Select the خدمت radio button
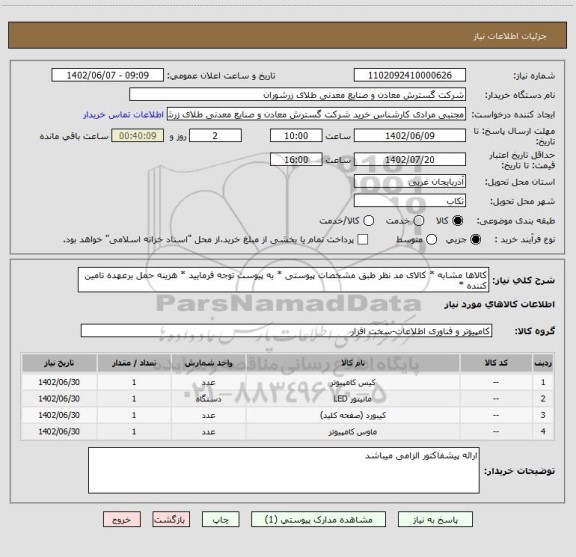Image resolution: width=576 pixels, height=557 pixels. pos(419,221)
